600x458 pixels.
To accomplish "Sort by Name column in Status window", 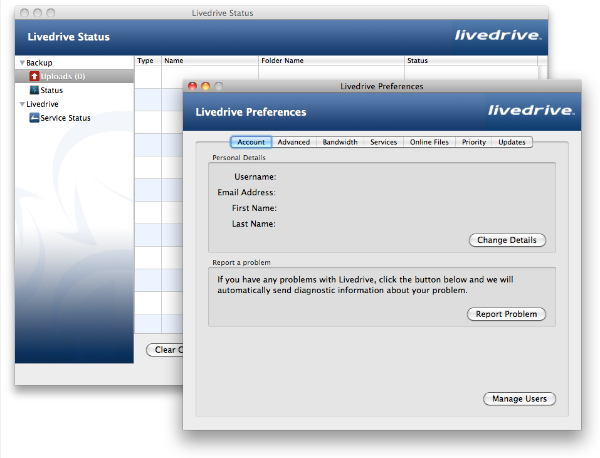I will coord(210,60).
